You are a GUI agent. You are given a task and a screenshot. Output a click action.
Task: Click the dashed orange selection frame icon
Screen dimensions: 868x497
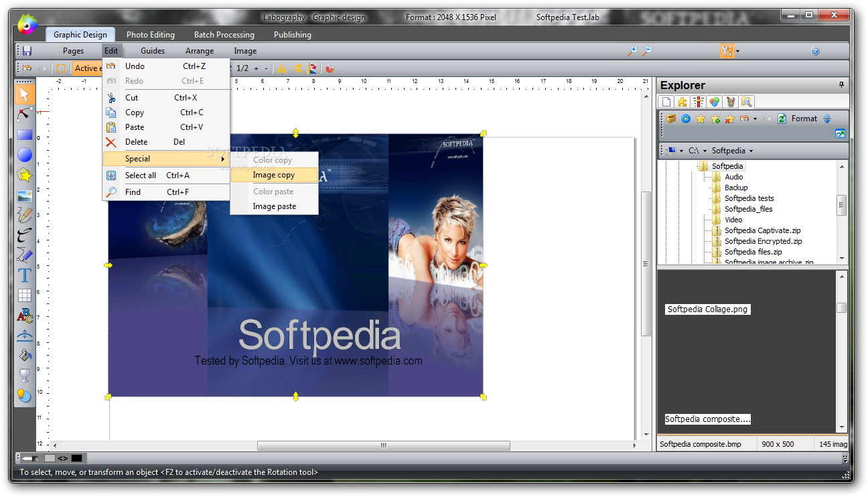(61, 68)
